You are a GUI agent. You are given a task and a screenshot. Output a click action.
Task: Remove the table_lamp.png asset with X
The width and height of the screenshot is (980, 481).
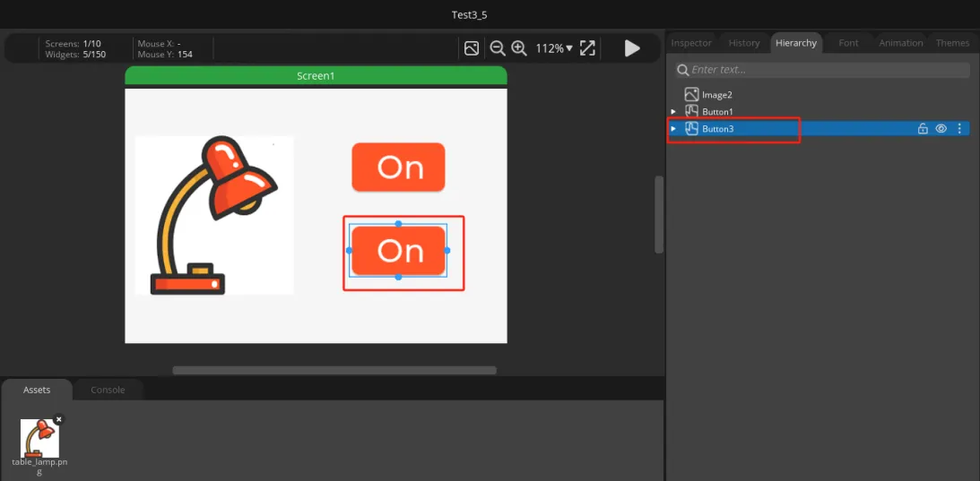pos(59,419)
